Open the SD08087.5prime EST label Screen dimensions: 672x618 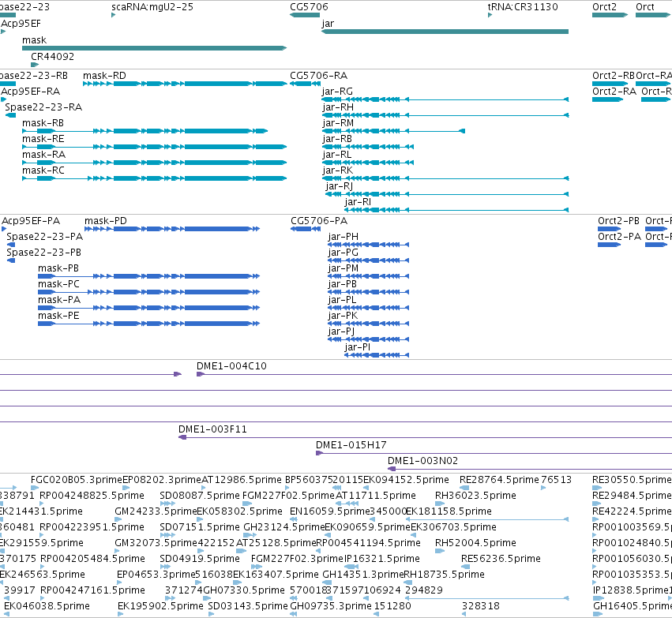[x=199, y=496]
